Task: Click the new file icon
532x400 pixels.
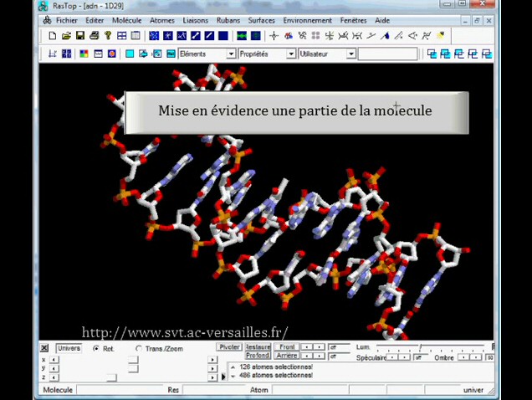Action: [52, 36]
